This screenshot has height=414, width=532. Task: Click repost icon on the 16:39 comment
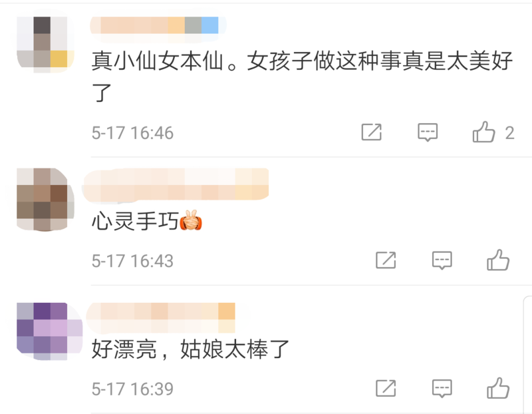pyautogui.click(x=386, y=388)
